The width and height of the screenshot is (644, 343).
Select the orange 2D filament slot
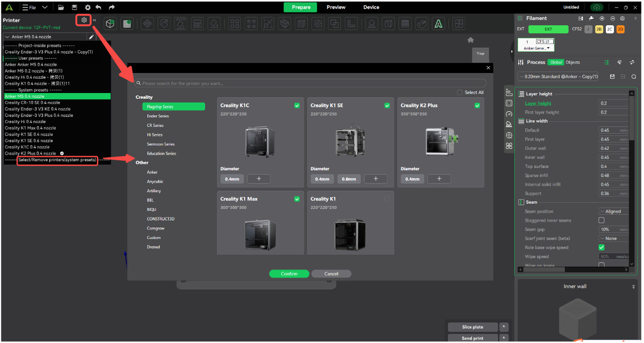pos(621,29)
